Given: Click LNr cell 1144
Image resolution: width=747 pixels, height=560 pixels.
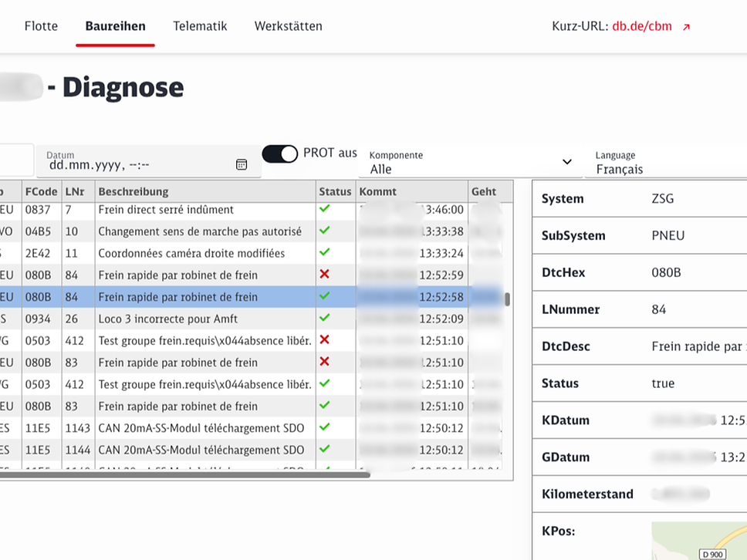Looking at the screenshot, I should 78,450.
